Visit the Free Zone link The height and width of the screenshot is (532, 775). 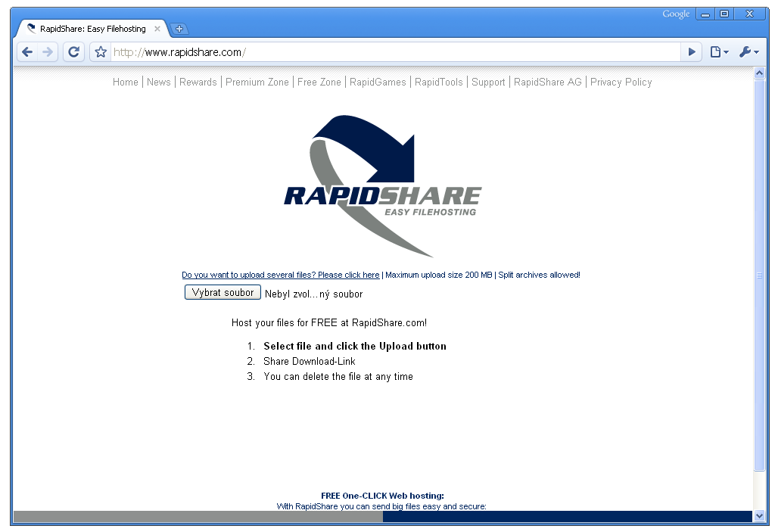coord(319,82)
